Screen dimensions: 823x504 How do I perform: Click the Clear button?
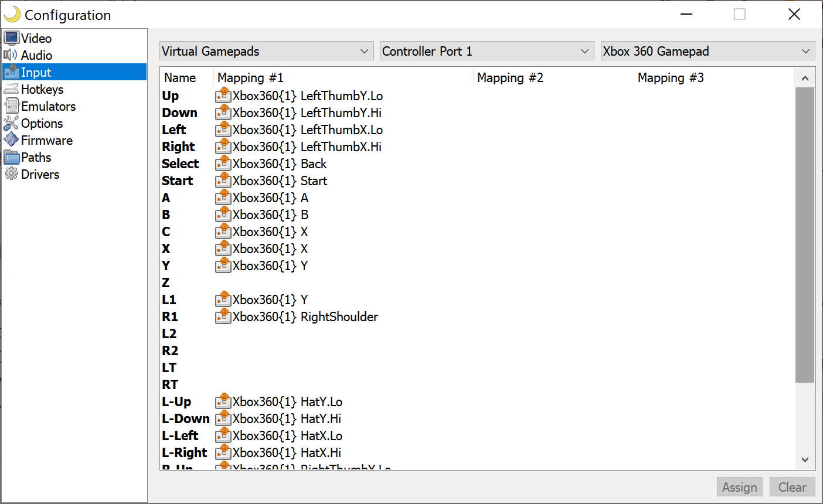(x=792, y=487)
